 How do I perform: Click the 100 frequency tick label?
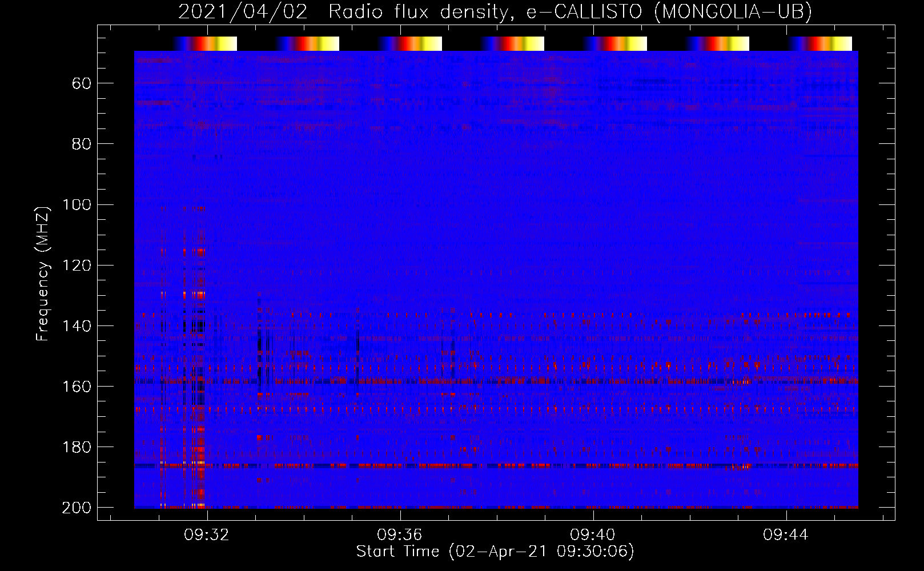point(77,205)
